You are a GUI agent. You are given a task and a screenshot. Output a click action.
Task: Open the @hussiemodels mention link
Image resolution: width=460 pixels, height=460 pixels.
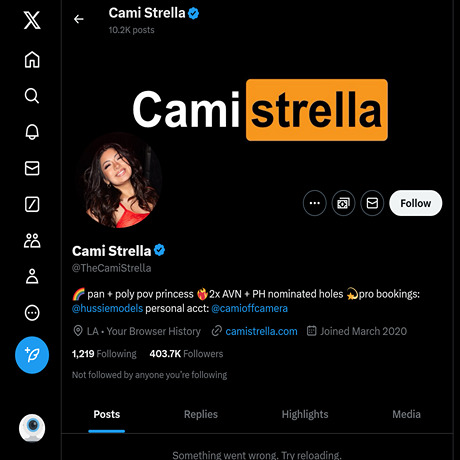tap(107, 308)
